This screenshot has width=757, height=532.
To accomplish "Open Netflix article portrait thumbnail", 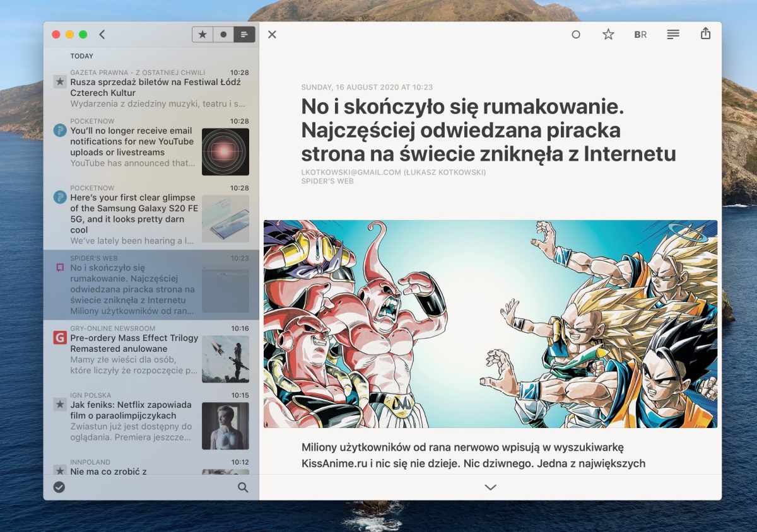I will point(225,425).
